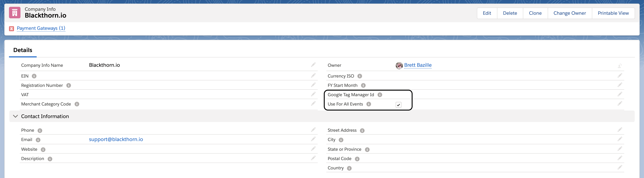This screenshot has height=178, width=644.
Task: Click the Delete button
Action: click(x=510, y=13)
